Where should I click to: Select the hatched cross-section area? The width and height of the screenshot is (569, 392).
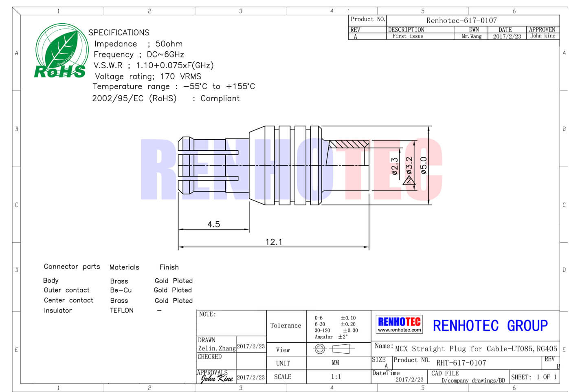pos(348,144)
